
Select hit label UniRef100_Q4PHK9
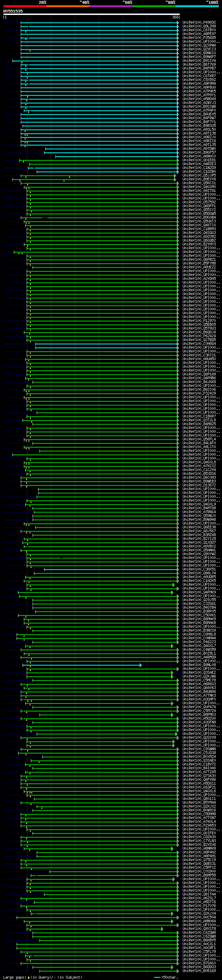coord(199,592)
